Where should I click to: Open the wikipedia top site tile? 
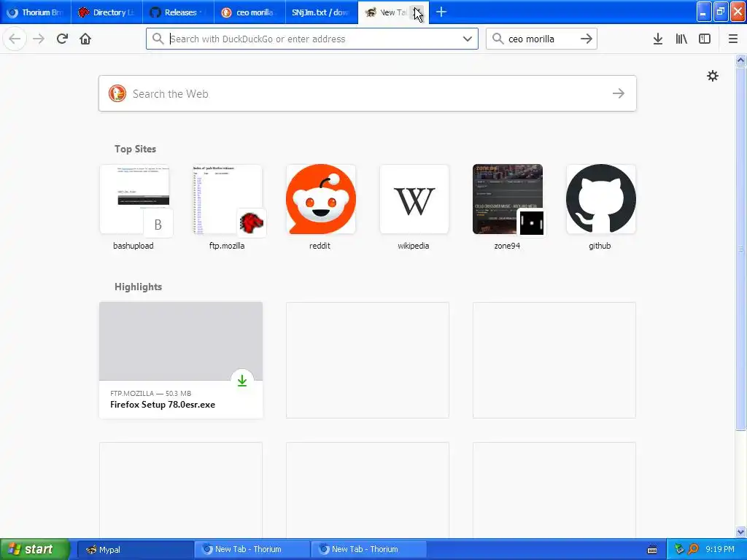[414, 207]
